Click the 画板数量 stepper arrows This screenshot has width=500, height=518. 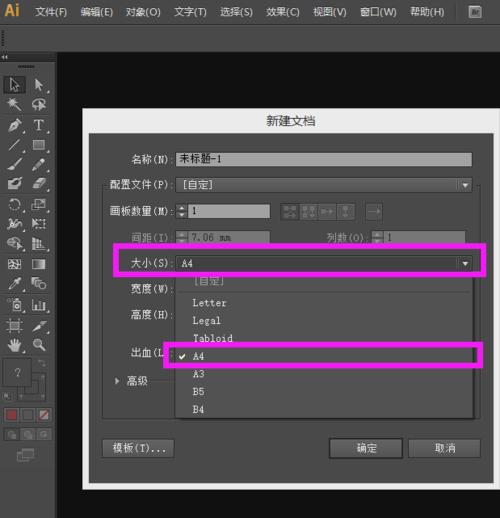(181, 211)
